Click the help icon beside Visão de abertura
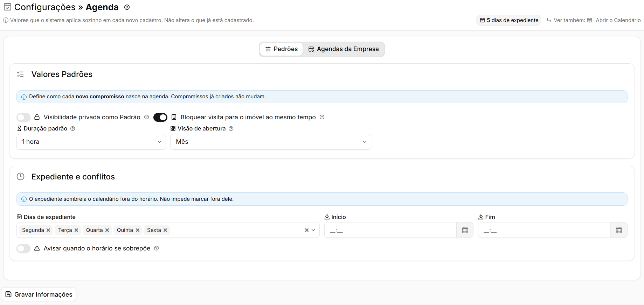This screenshot has width=644, height=305. (x=231, y=128)
